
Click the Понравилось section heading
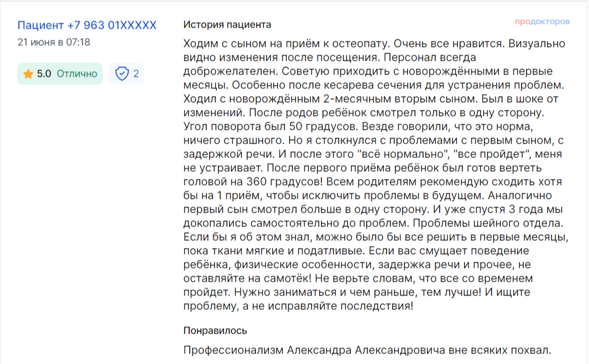click(215, 331)
